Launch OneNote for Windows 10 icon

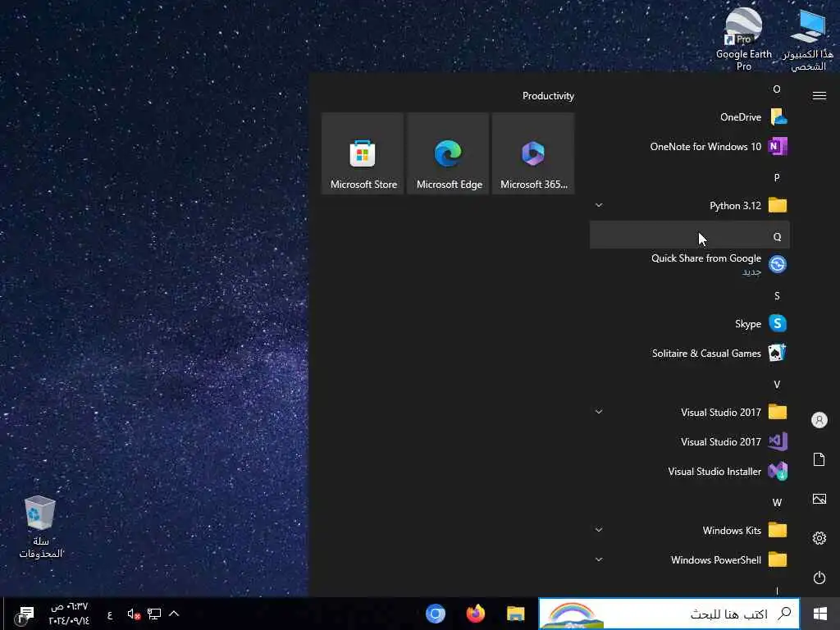point(778,146)
